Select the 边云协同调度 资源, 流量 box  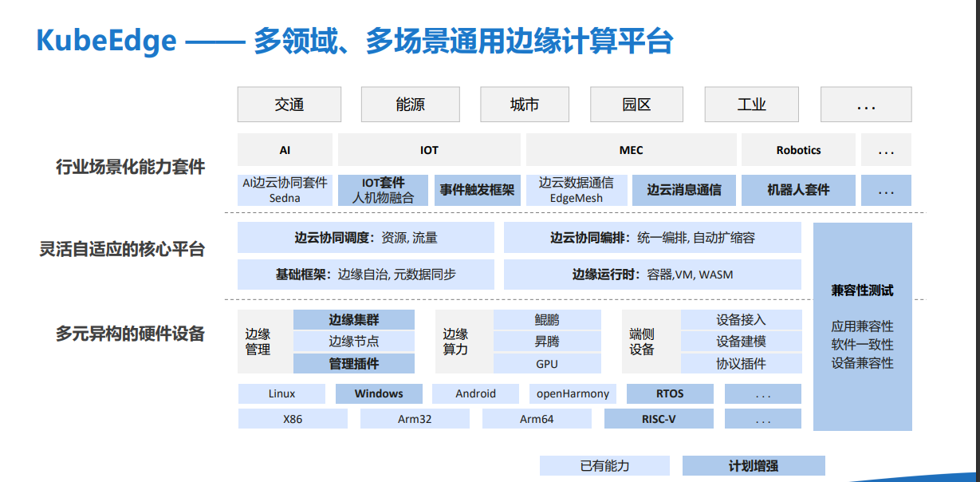366,237
